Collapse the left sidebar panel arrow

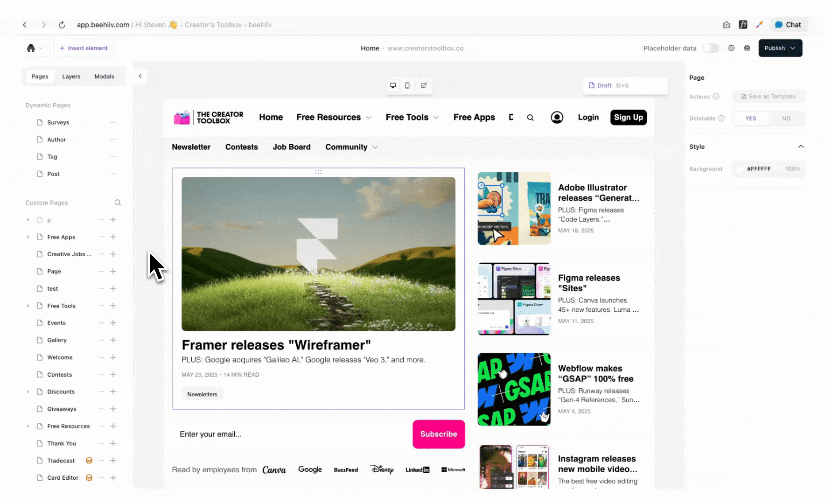pyautogui.click(x=140, y=76)
